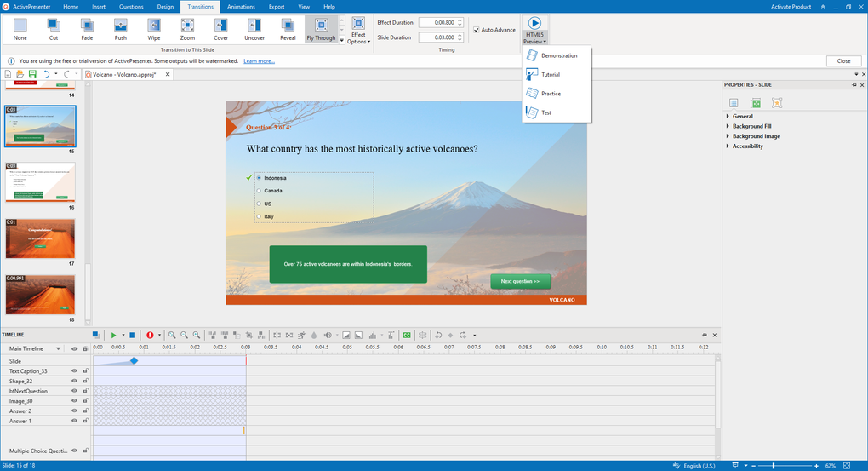Open the Animations ribbon tab
This screenshot has height=471, width=868.
tap(241, 7)
